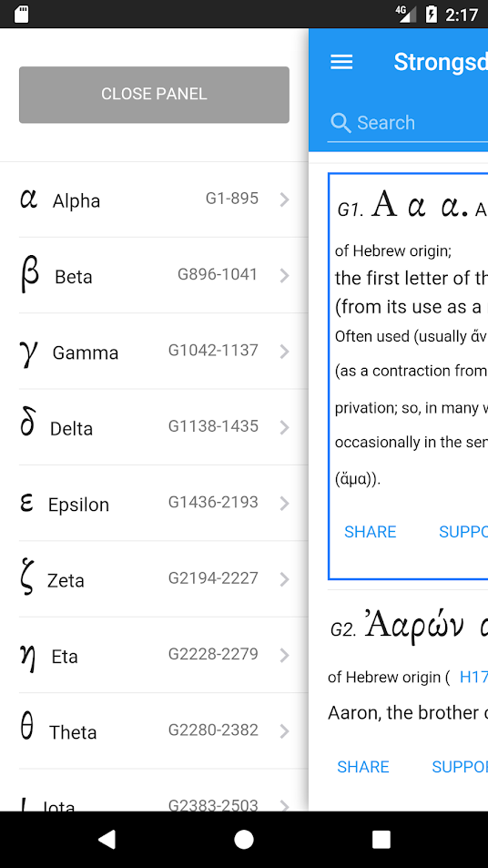Tap the search magnifier icon
This screenshot has width=488, height=868.
pyautogui.click(x=341, y=123)
